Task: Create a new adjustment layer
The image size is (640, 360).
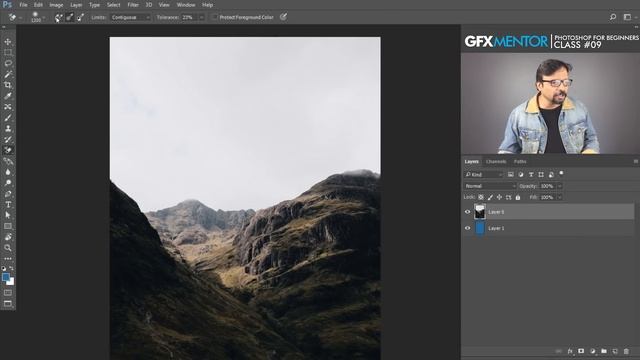Action: (593, 351)
